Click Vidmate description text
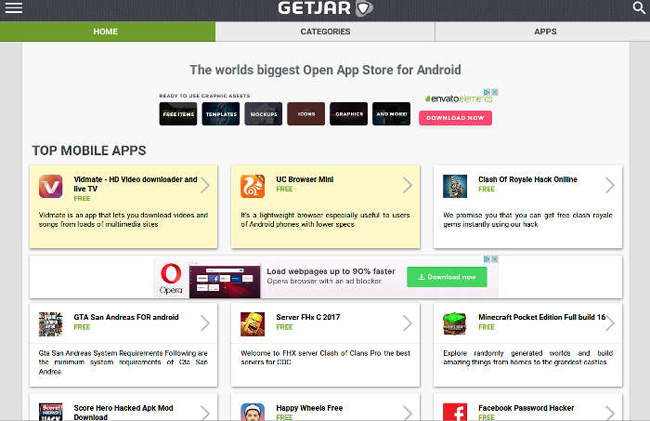 (123, 220)
